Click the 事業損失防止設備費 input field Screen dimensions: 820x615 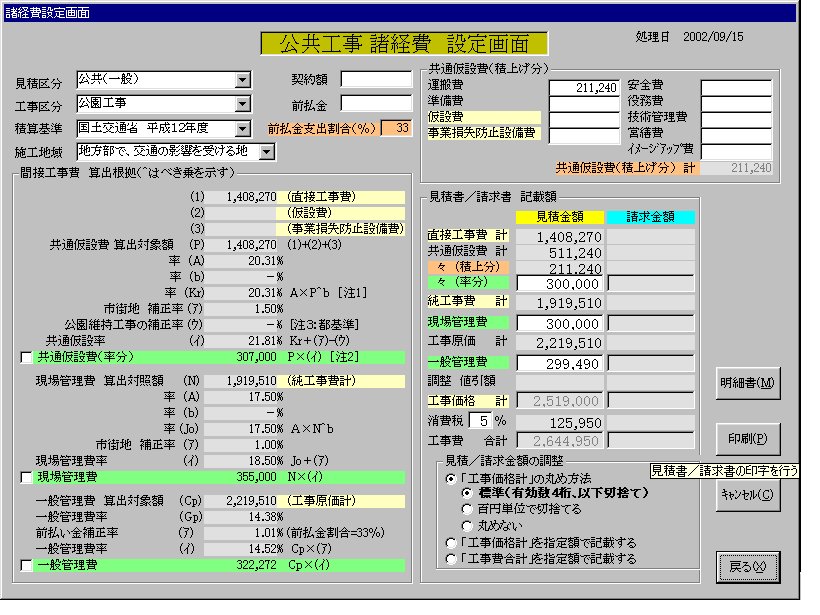pos(584,135)
